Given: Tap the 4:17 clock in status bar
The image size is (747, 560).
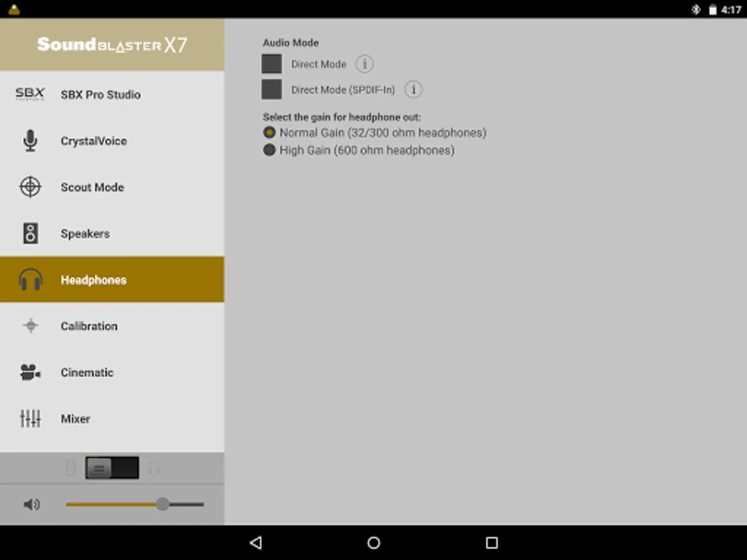Looking at the screenshot, I should 731,9.
